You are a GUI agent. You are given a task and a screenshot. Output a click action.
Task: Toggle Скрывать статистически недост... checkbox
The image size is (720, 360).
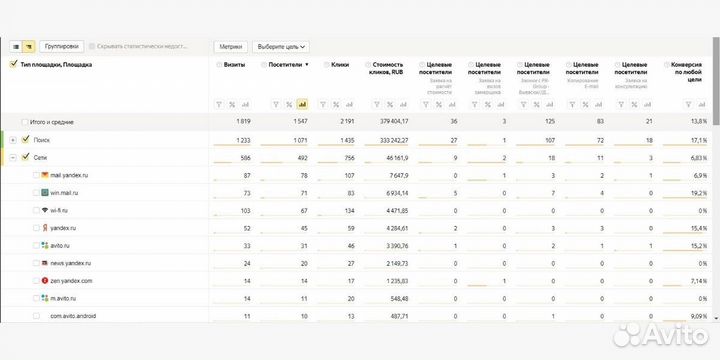(92, 46)
